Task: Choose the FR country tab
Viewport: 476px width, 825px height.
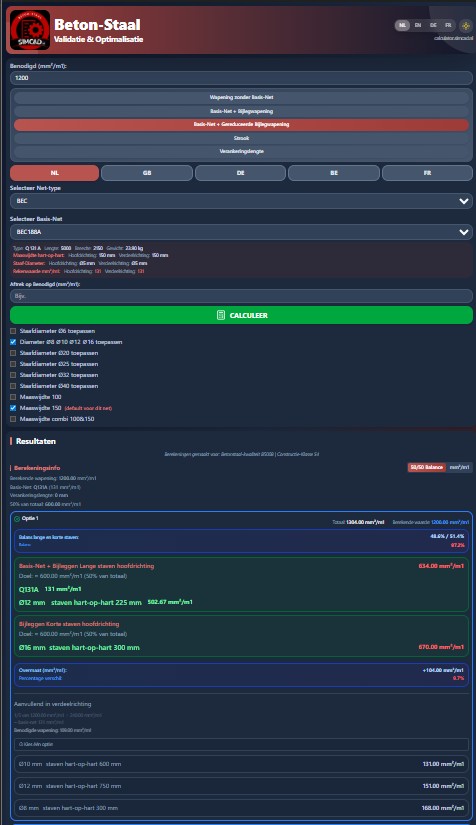Action: click(x=427, y=173)
